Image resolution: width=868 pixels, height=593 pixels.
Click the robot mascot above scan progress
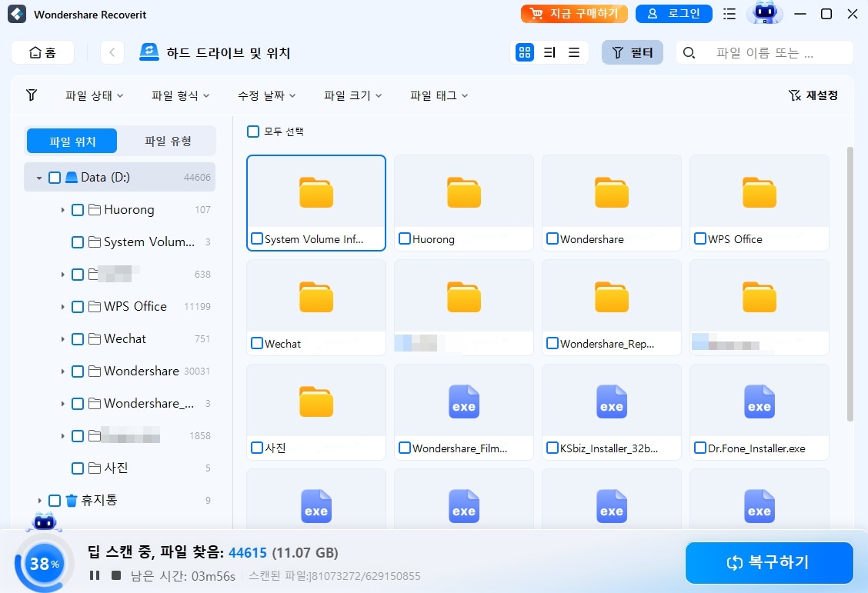point(45,521)
